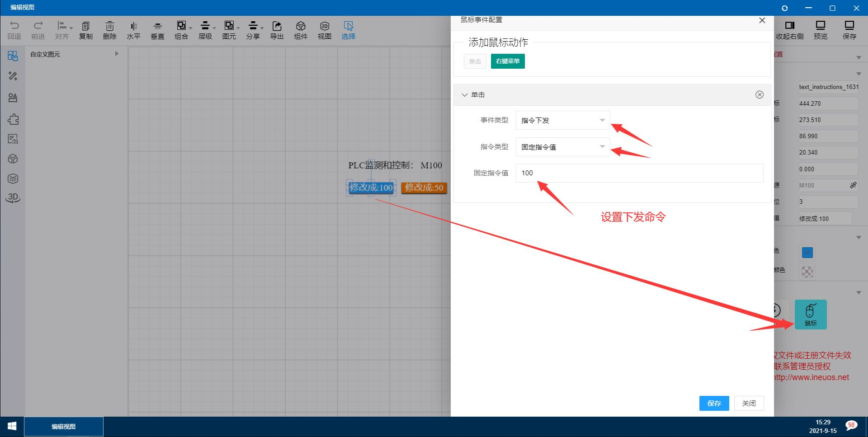The width and height of the screenshot is (868, 437).
Task: Click the 444.270 coordinate field
Action: 828,103
